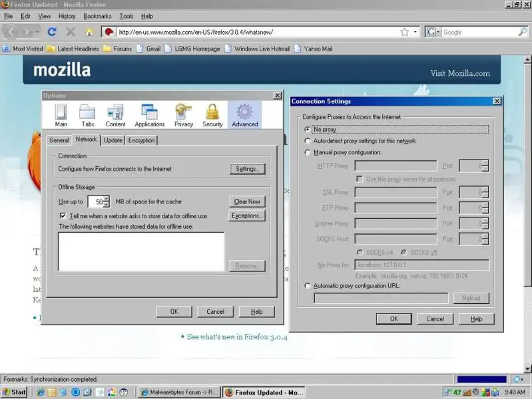532x399 pixels.
Task: Adjust the Gopher Proxy port spinner
Action: click(485, 223)
